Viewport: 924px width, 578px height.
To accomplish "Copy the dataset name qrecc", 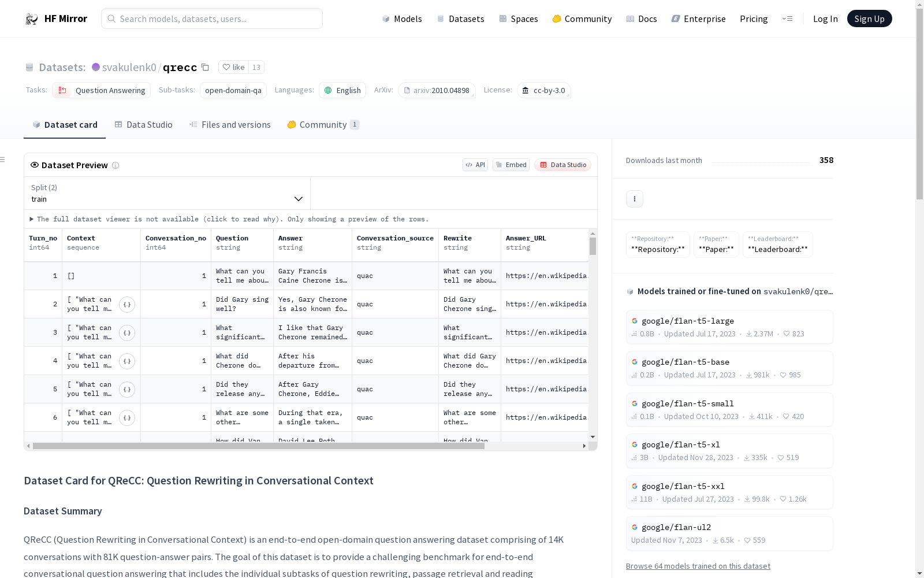I will (205, 67).
